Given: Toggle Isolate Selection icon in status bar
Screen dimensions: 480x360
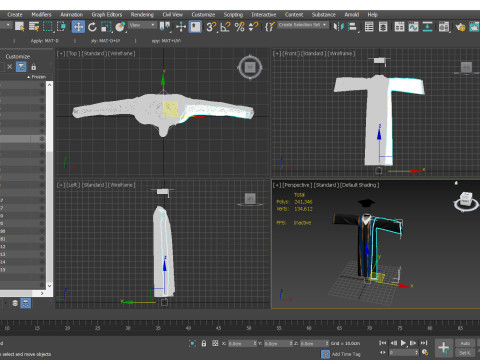Looking at the screenshot, I should (x=192, y=343).
